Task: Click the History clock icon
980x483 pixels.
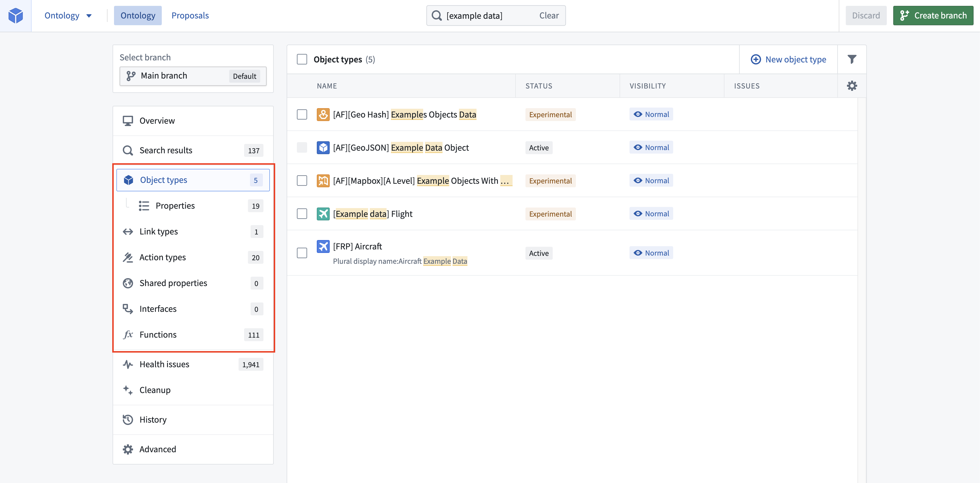Action: (128, 420)
